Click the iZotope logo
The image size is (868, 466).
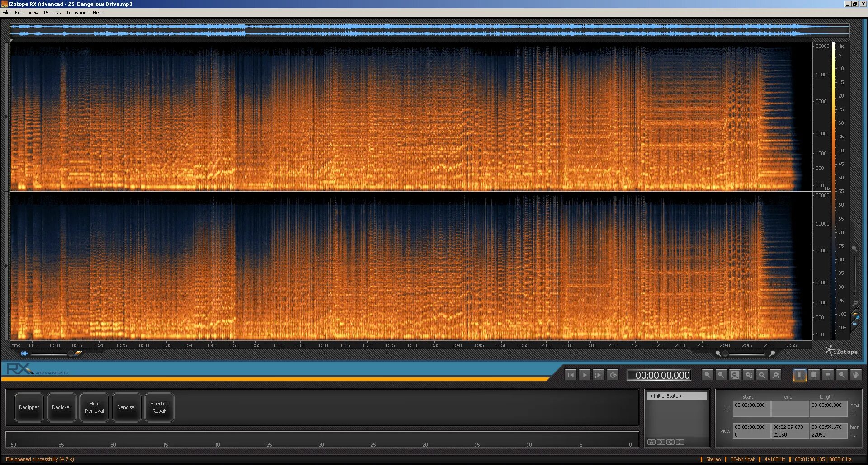pos(841,351)
